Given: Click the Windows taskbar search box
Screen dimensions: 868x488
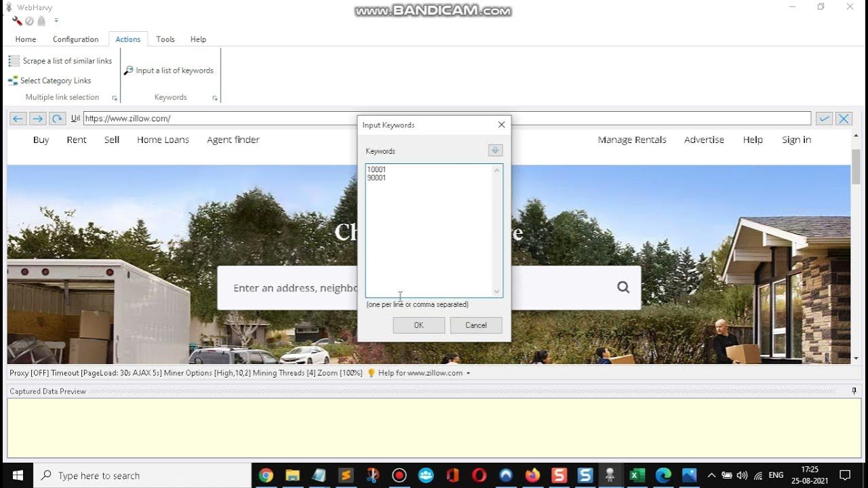Looking at the screenshot, I should click(x=142, y=475).
